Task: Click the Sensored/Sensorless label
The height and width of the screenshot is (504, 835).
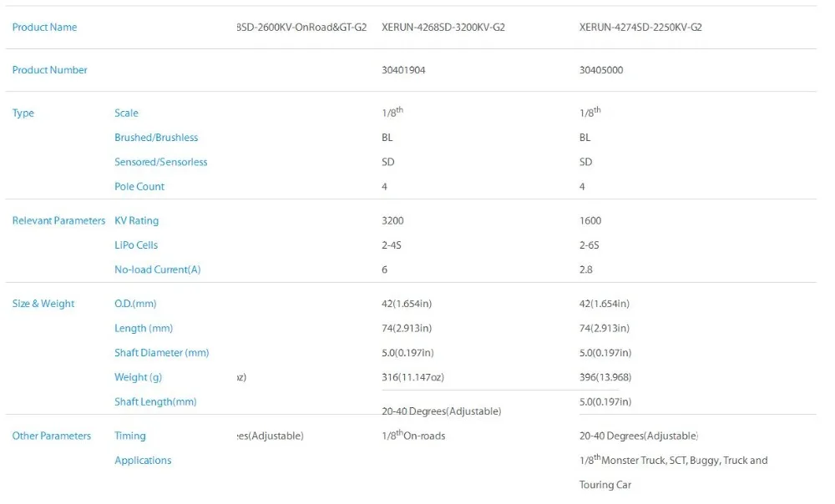Action: tap(161, 162)
